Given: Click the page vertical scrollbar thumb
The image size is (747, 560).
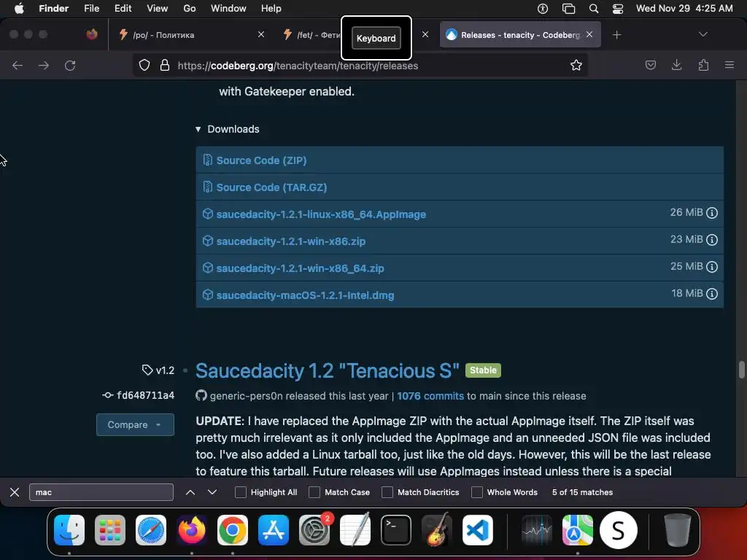Looking at the screenshot, I should click(x=741, y=370).
